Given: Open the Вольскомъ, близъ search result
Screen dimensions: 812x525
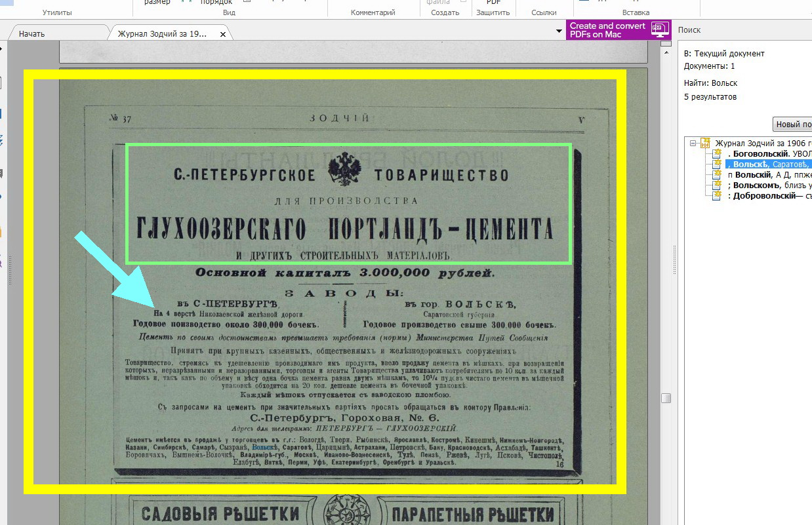Looking at the screenshot, I should (769, 185).
